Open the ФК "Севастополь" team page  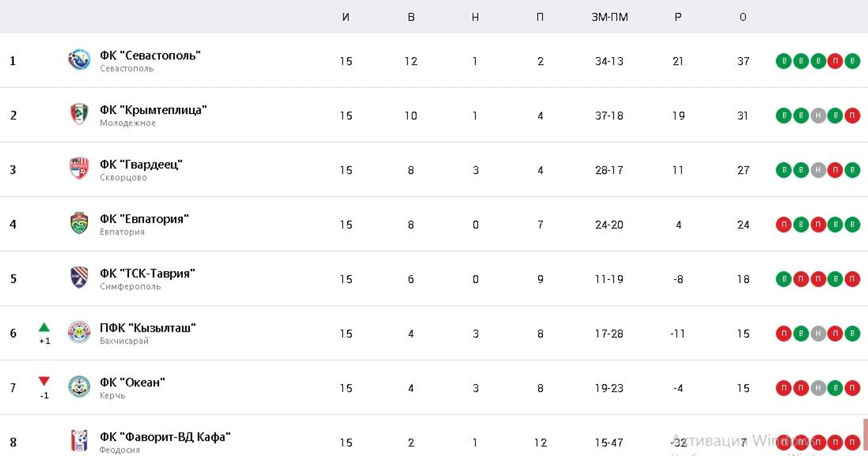point(150,55)
